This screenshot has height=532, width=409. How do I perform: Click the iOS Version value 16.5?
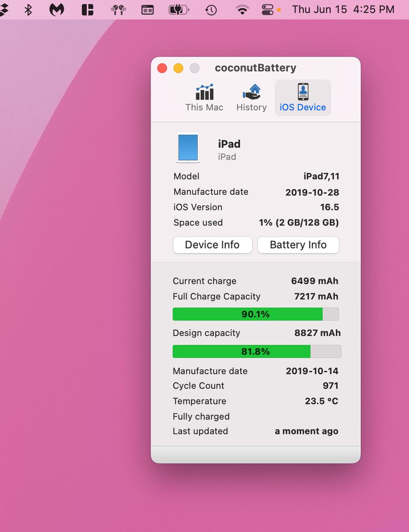[x=330, y=207]
